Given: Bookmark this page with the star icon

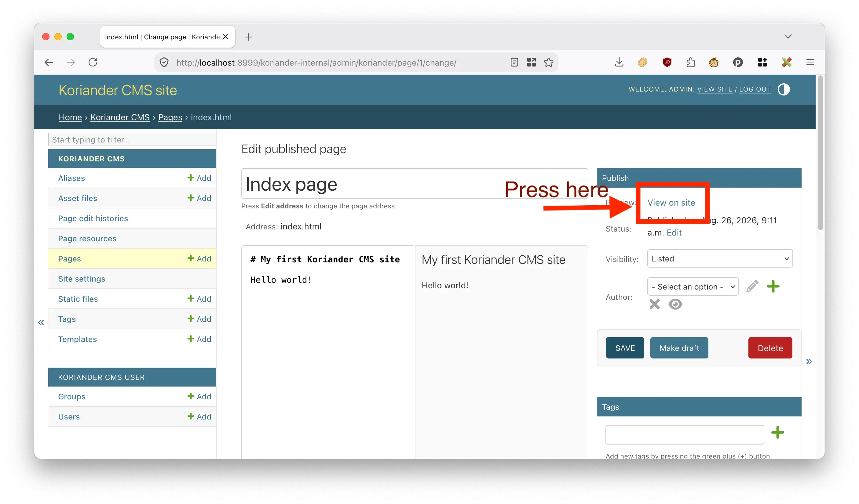Looking at the screenshot, I should [x=548, y=62].
